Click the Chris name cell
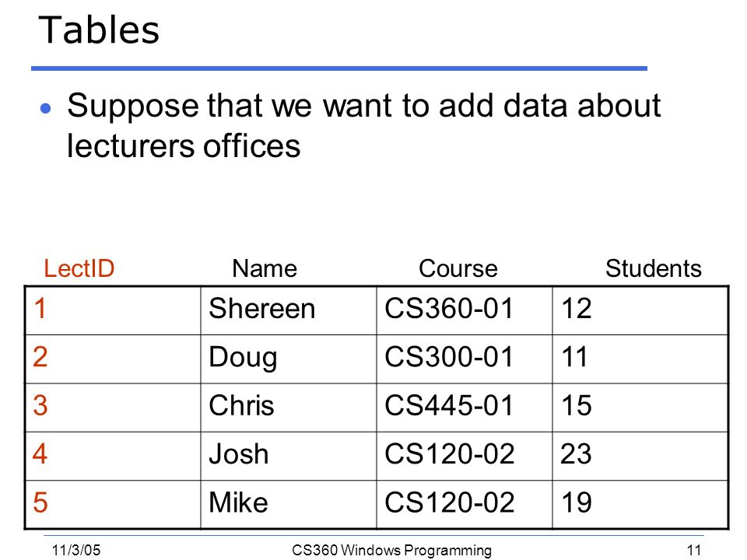The width and height of the screenshot is (747, 560). pyautogui.click(x=289, y=408)
